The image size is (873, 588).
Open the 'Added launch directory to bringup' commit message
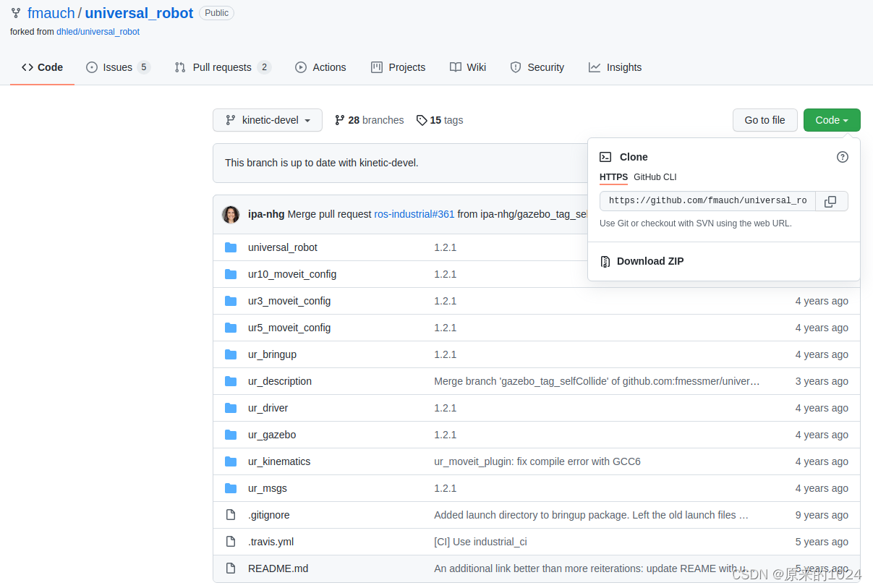[592, 515]
